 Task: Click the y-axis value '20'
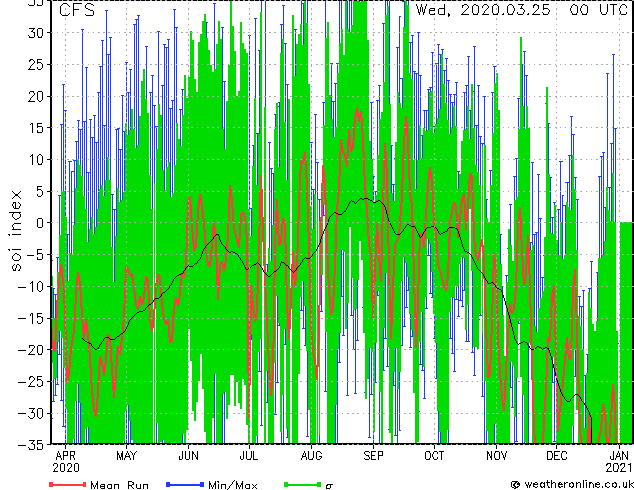coord(36,97)
